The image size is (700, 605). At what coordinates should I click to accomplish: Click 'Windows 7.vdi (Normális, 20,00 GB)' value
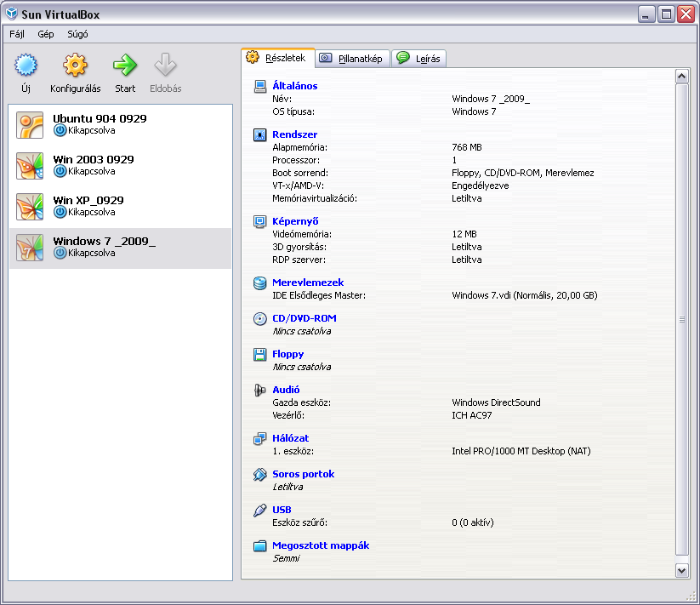coord(525,295)
